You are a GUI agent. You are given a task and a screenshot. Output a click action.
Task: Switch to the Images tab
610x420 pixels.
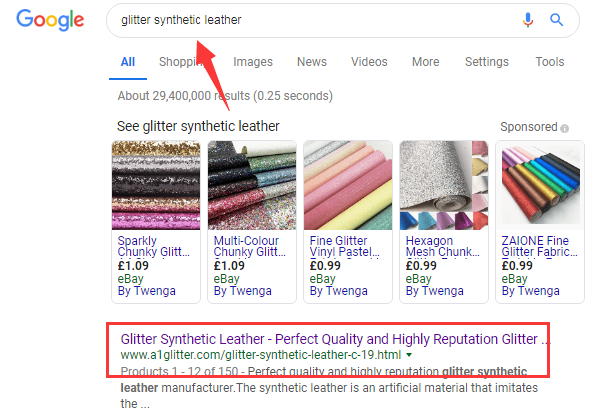coord(253,62)
